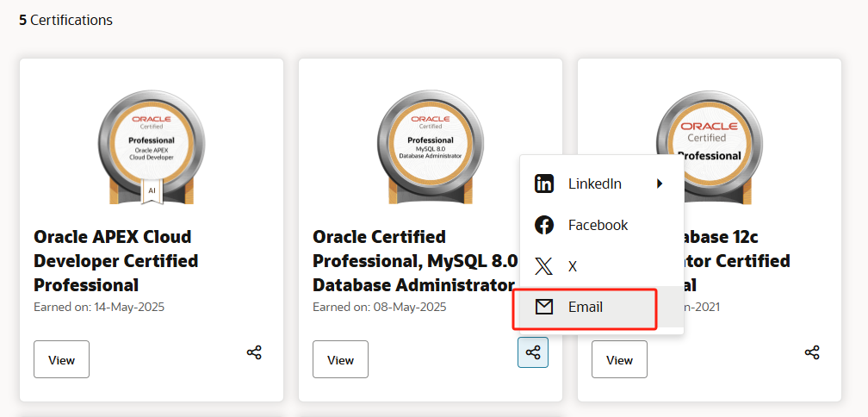Screen dimensions: 868x417
Task: Click the envelope icon next to Email
Action: click(x=544, y=307)
